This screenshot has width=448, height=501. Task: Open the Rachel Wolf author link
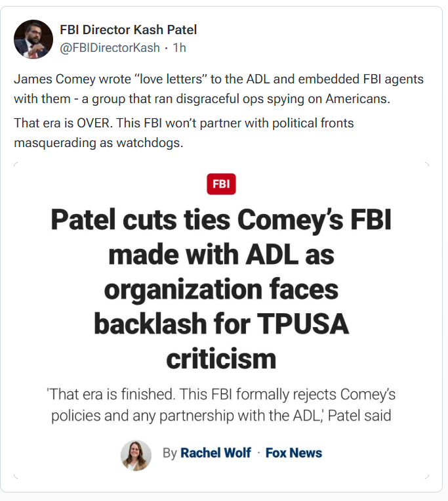(216, 453)
